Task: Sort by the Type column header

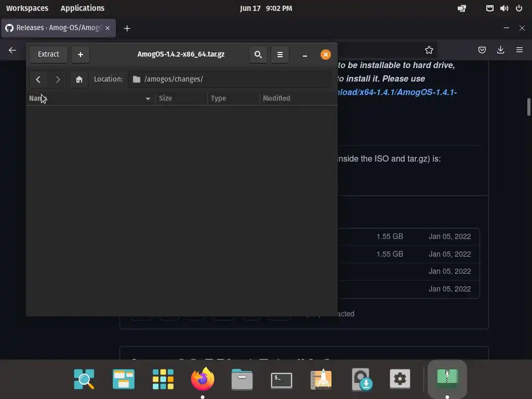Action: click(233, 98)
